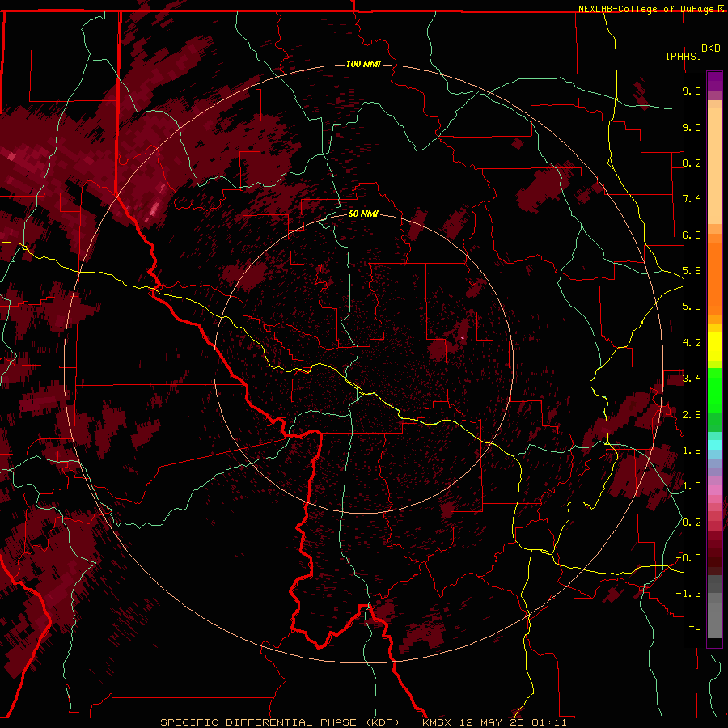
Task: Click the 0.2 scale value
Action: pos(692,523)
